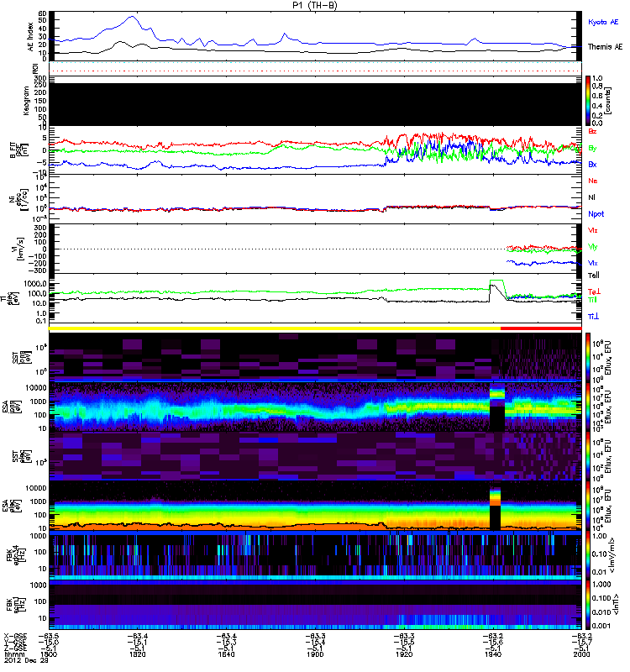The height and width of the screenshot is (672, 630).
Task: Click the X-GSE row label
Action: [x=15, y=636]
